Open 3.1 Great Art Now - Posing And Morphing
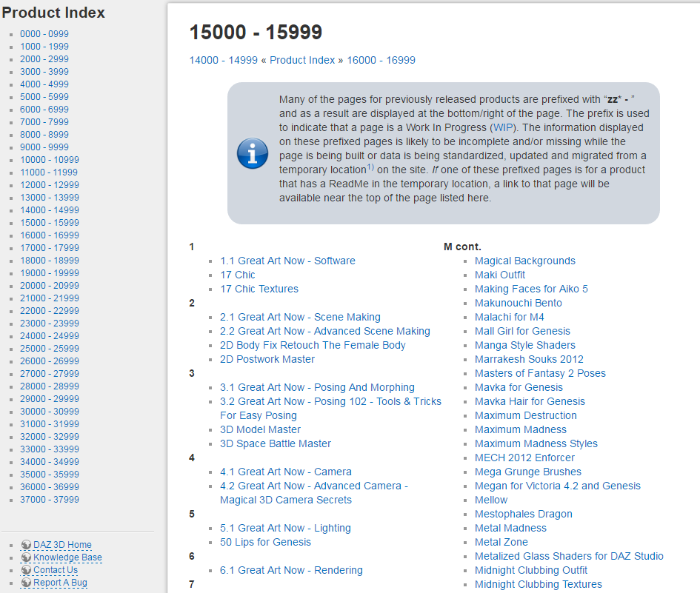This screenshot has width=700, height=593. (x=317, y=387)
